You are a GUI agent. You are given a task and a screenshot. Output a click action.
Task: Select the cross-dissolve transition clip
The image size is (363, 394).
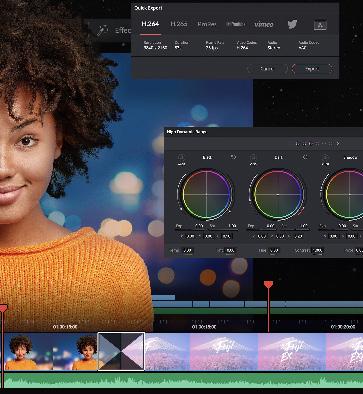[x=121, y=351]
